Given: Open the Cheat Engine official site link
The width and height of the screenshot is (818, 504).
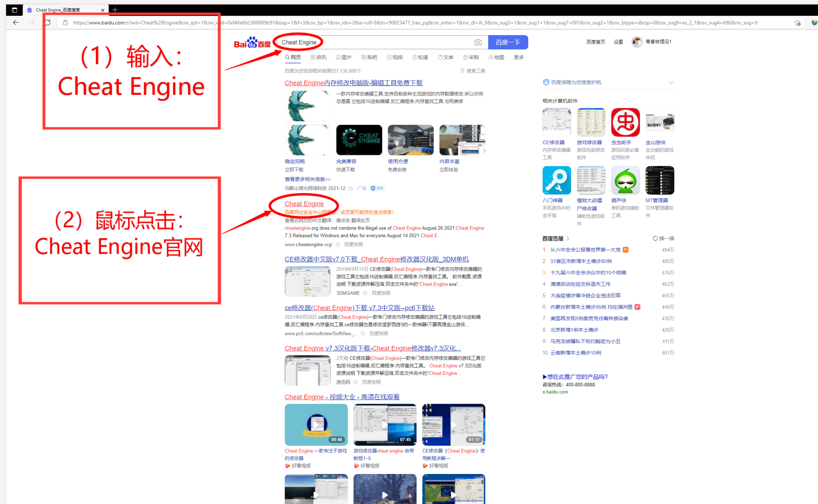Looking at the screenshot, I should click(304, 204).
